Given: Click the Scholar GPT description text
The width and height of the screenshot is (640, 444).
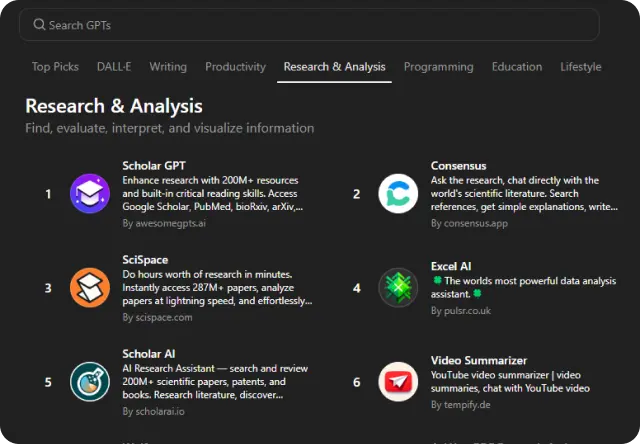Looking at the screenshot, I should 213,193.
